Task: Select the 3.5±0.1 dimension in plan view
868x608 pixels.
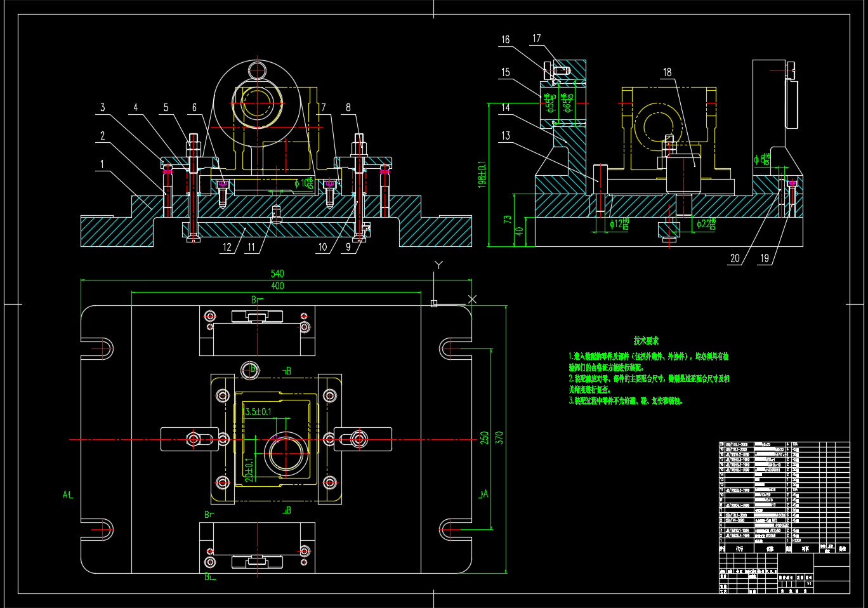Action: coord(258,412)
